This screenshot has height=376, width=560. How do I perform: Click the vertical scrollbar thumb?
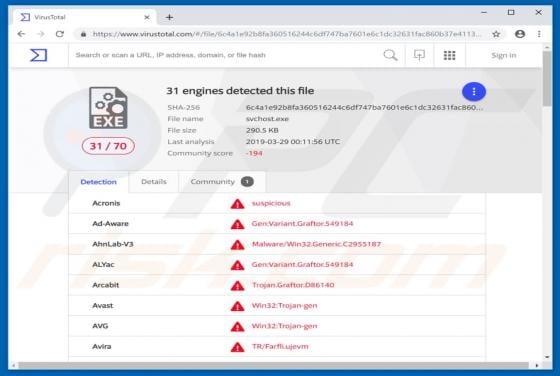pos(547,79)
